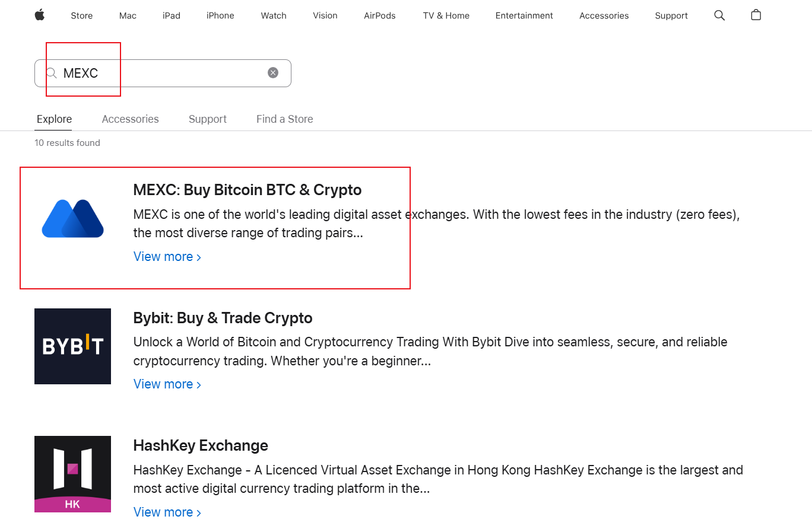This screenshot has height=529, width=812.
Task: Click the MEXC search input field
Action: (166, 73)
